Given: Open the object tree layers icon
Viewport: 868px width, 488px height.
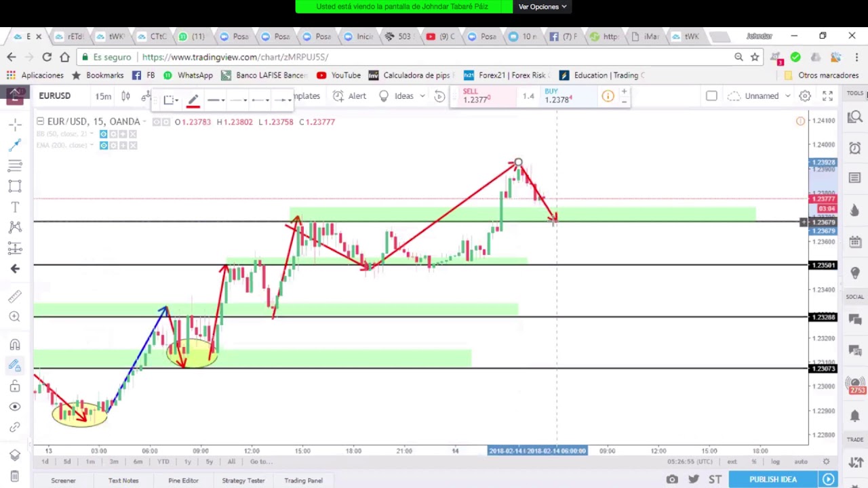Looking at the screenshot, I should [x=15, y=455].
